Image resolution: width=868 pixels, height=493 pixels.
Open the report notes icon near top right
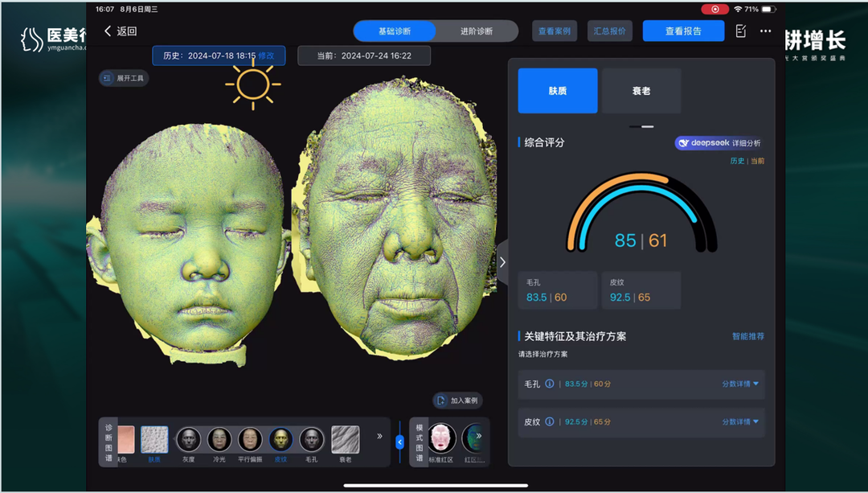(x=739, y=30)
